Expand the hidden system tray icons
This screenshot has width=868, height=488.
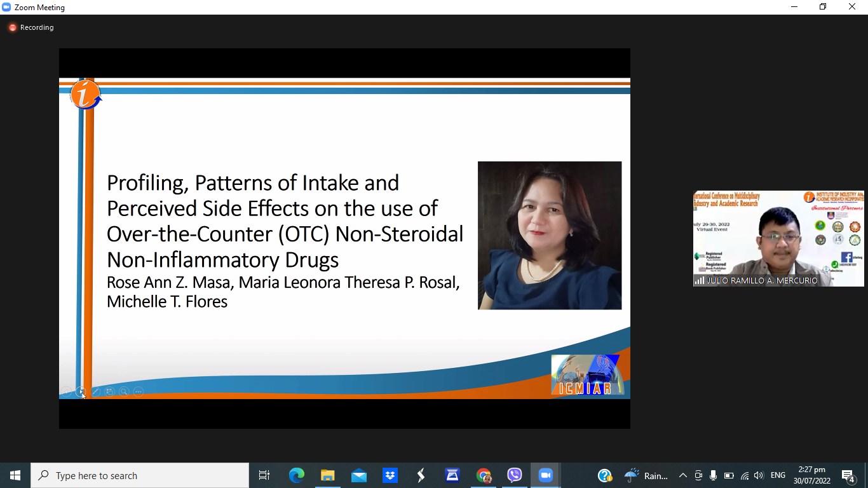[x=683, y=475]
